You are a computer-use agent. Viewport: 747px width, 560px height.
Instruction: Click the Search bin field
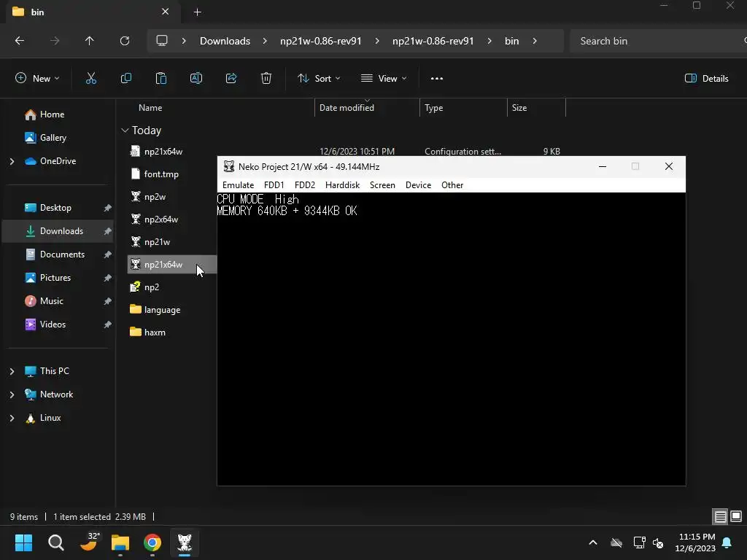(x=657, y=41)
